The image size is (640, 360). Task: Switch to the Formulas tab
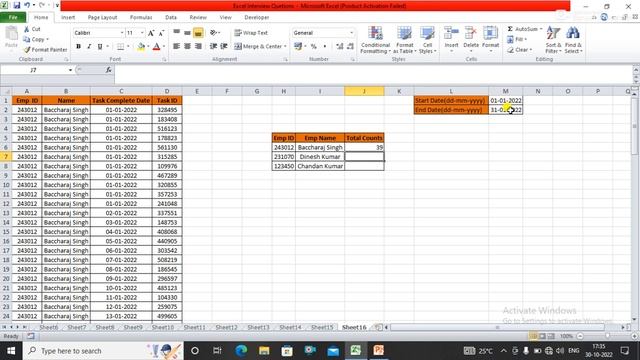tap(141, 18)
